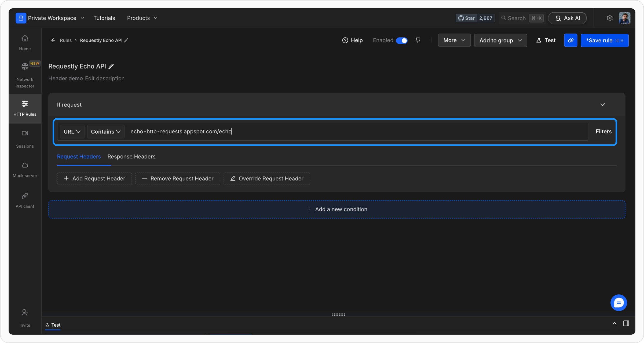The image size is (644, 343).
Task: Expand the More options dropdown
Action: [454, 41]
